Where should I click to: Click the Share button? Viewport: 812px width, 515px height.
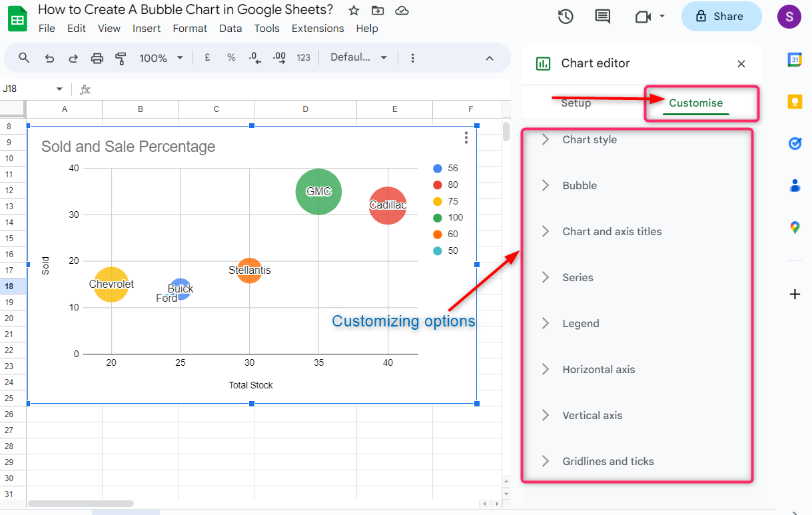pyautogui.click(x=721, y=17)
